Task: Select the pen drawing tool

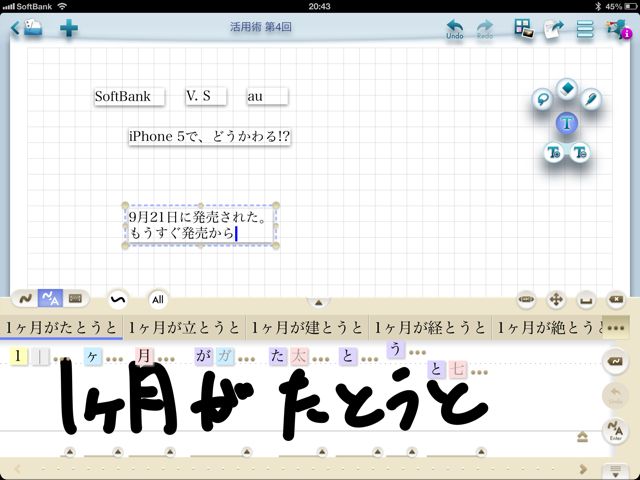Action: [x=591, y=99]
